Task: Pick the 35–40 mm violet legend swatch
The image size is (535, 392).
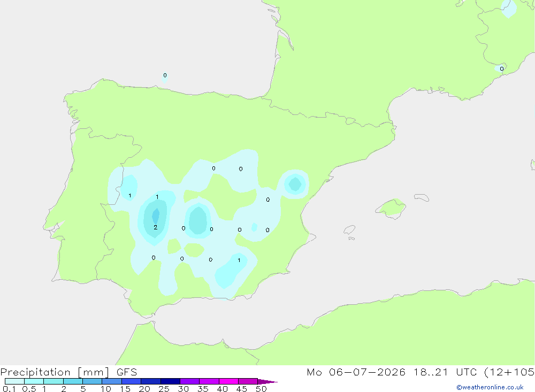Action: [x=209, y=381]
